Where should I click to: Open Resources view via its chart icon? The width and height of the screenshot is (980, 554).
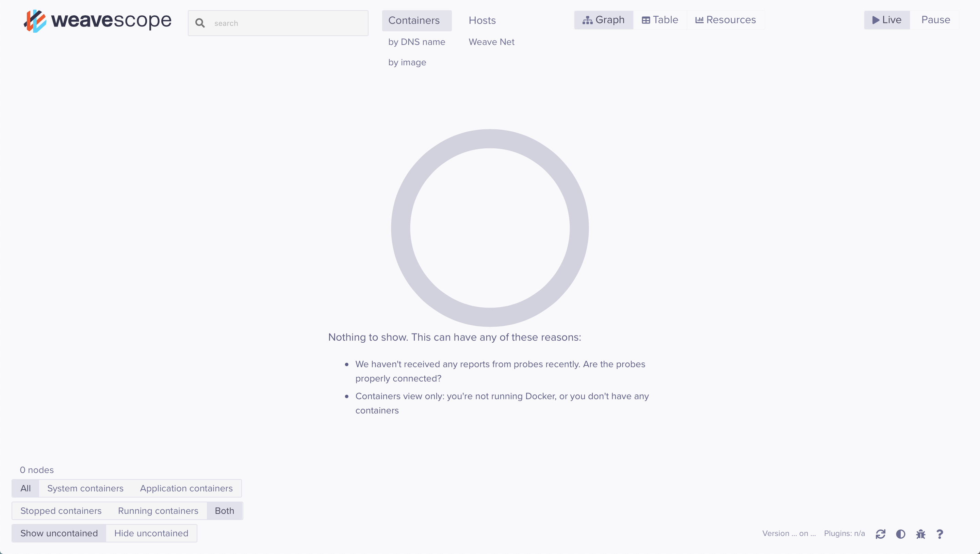699,20
